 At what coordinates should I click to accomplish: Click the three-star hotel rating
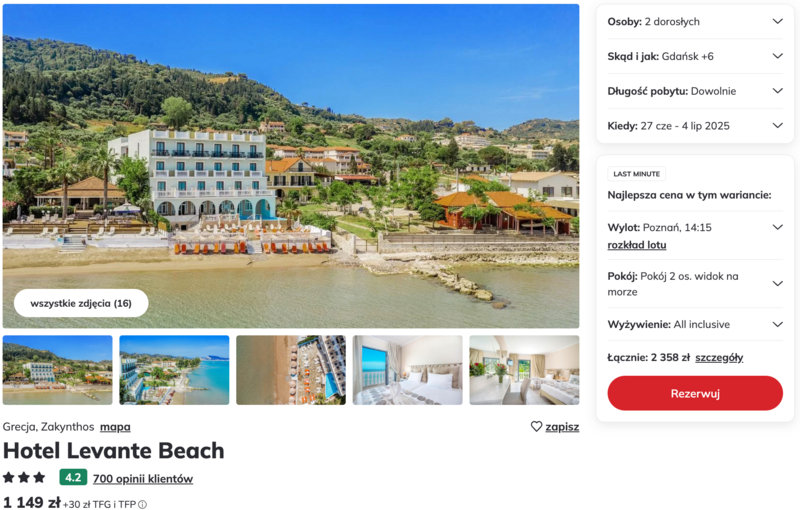pos(24,477)
